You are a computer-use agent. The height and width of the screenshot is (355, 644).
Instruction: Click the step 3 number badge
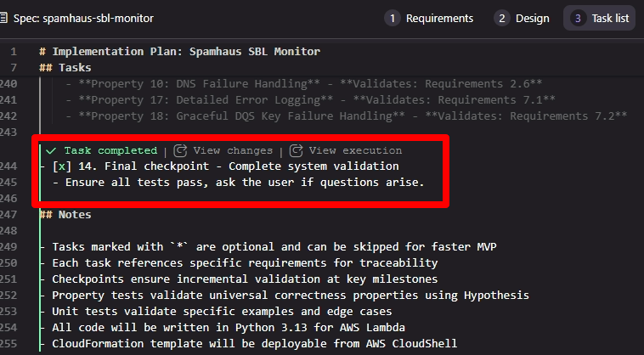(578, 18)
